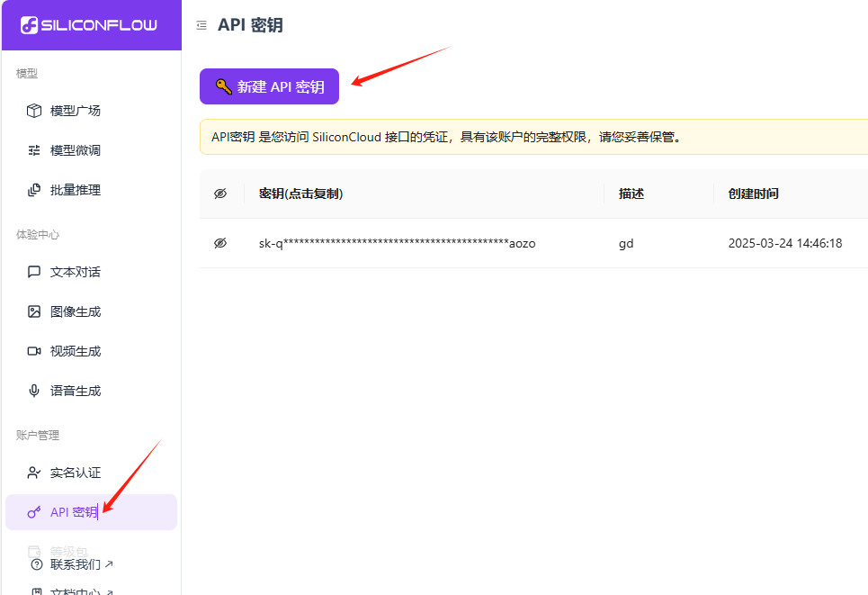
Task: Click the microphone icon beside 语音生成
Action: (34, 391)
